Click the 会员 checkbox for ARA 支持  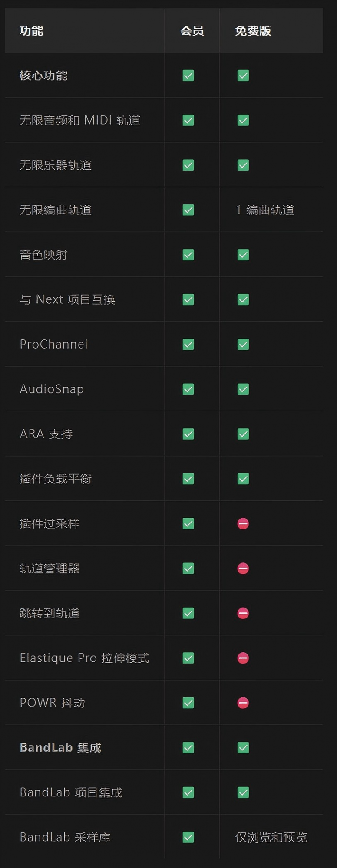(x=188, y=434)
